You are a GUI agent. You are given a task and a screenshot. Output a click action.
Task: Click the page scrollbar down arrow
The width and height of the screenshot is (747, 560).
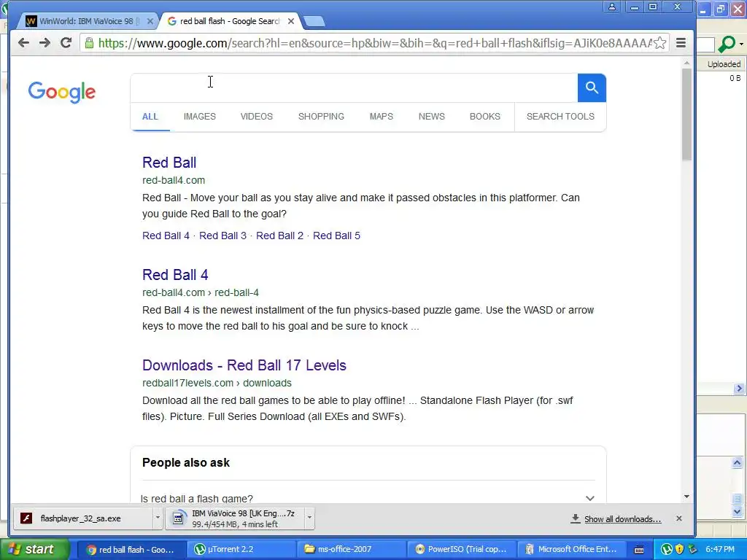click(686, 496)
